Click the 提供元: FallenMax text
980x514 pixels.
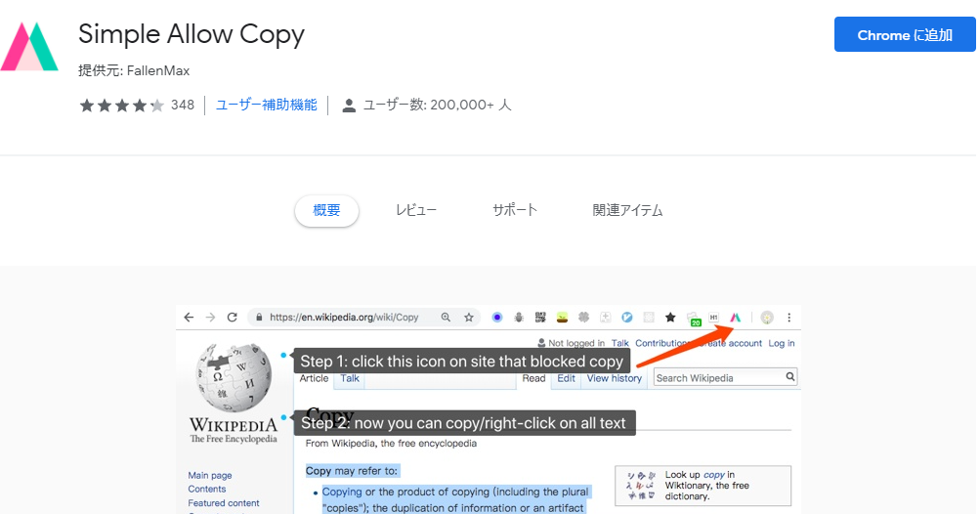(x=134, y=70)
